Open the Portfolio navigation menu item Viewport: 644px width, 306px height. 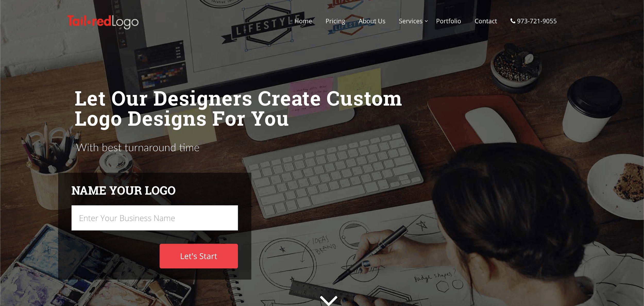coord(448,21)
